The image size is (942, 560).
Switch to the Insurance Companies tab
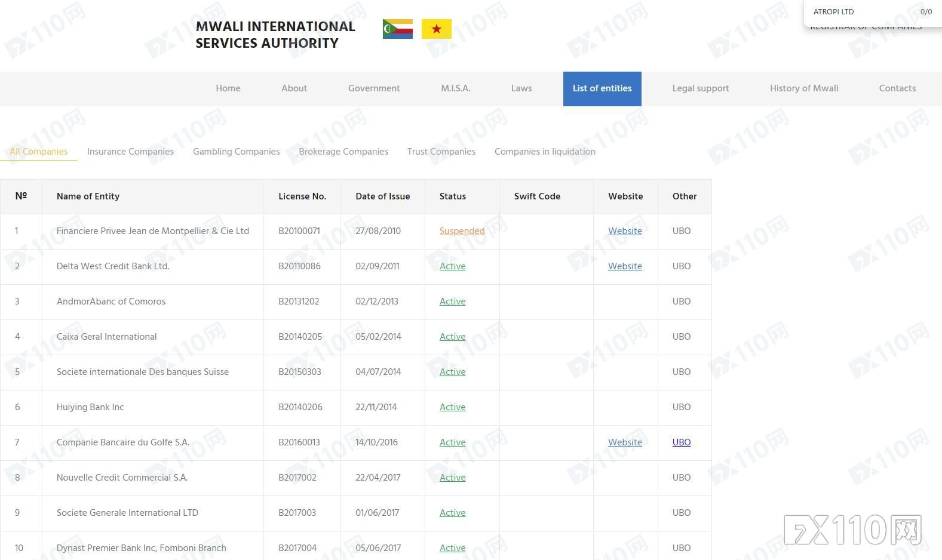pos(130,152)
